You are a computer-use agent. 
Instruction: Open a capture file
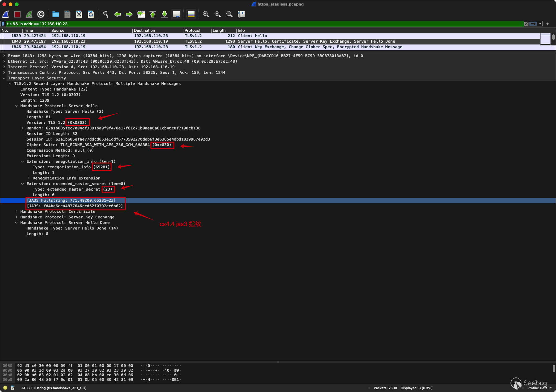56,14
